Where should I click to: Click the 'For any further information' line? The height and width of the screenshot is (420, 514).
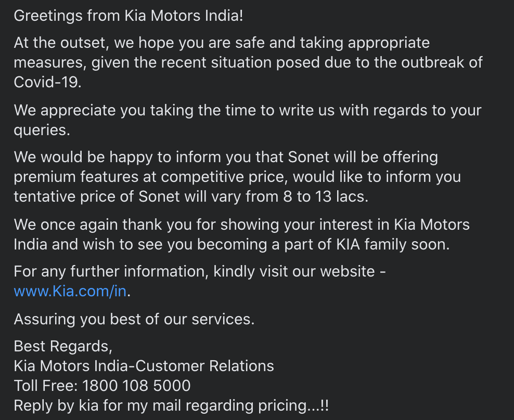(200, 271)
